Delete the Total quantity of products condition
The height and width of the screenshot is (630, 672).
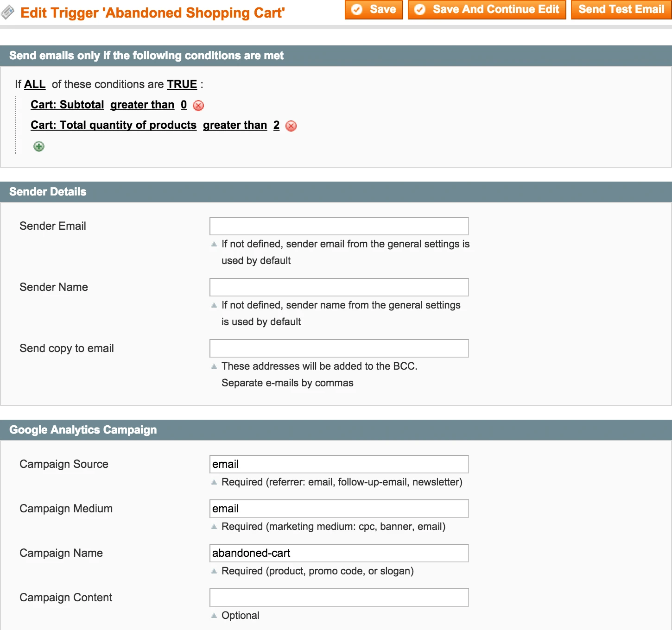pyautogui.click(x=291, y=126)
